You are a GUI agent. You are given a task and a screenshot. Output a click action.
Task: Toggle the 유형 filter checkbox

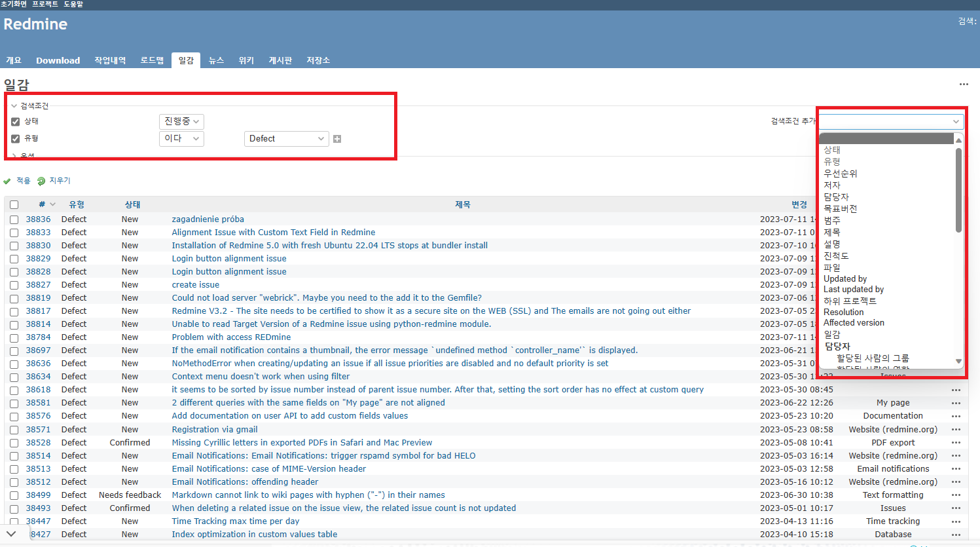tap(16, 139)
